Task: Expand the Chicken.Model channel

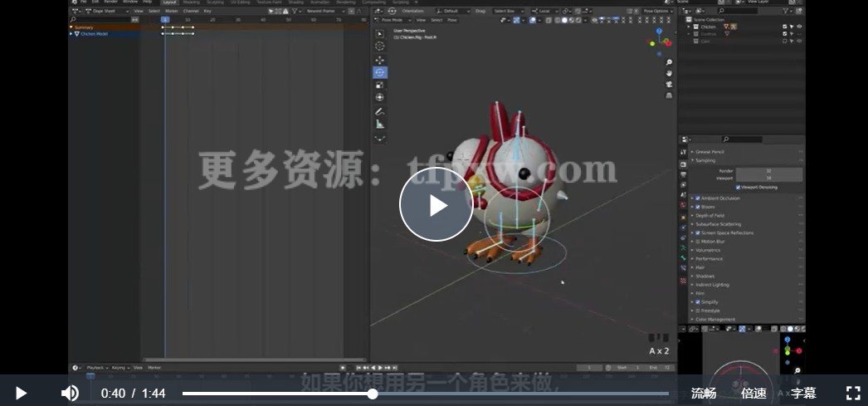Action: [71, 34]
